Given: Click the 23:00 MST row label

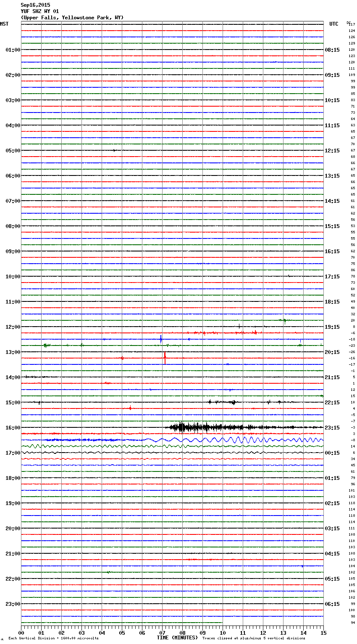Looking at the screenshot, I should tap(13, 604).
